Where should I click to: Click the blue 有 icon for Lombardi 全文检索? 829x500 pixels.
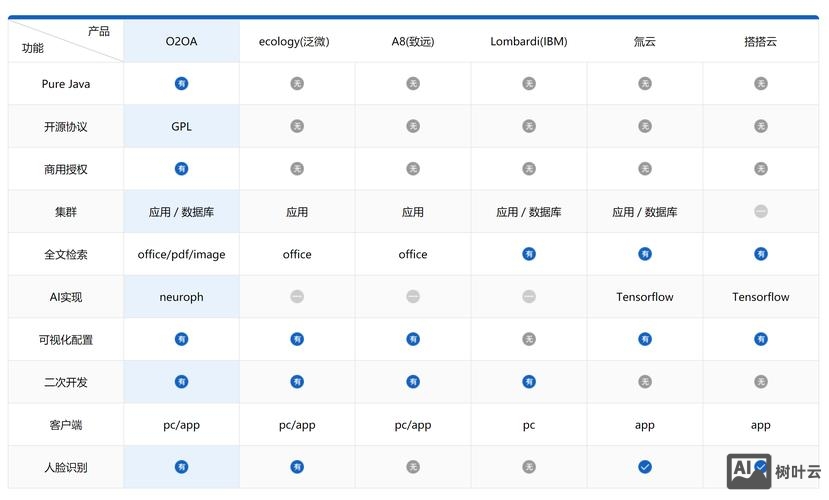[529, 254]
